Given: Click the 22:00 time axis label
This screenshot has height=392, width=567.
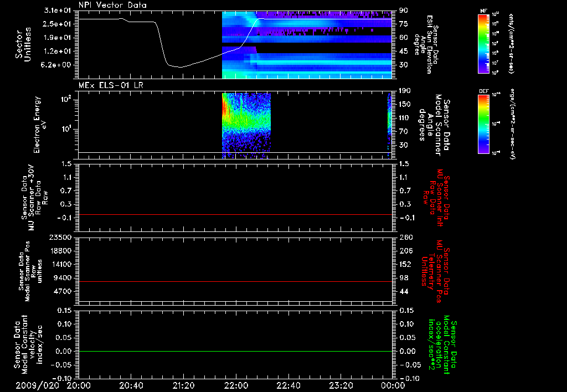Looking at the screenshot, I should [x=236, y=385].
